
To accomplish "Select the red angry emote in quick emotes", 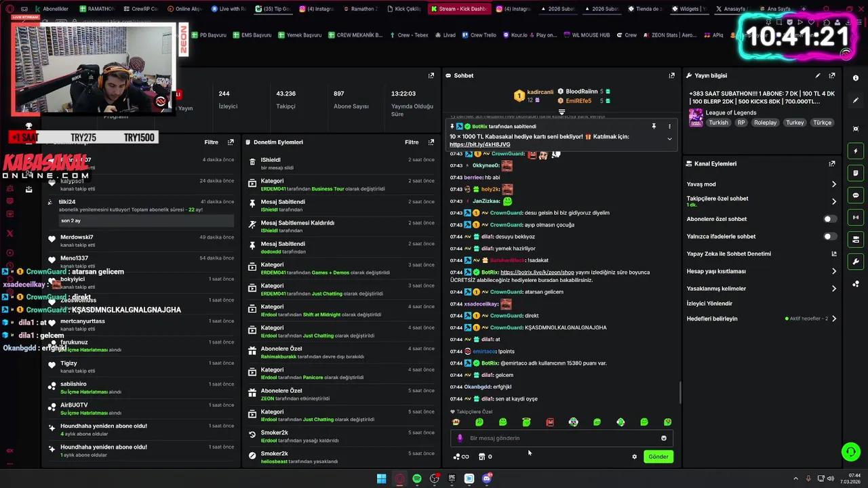I will [x=550, y=422].
